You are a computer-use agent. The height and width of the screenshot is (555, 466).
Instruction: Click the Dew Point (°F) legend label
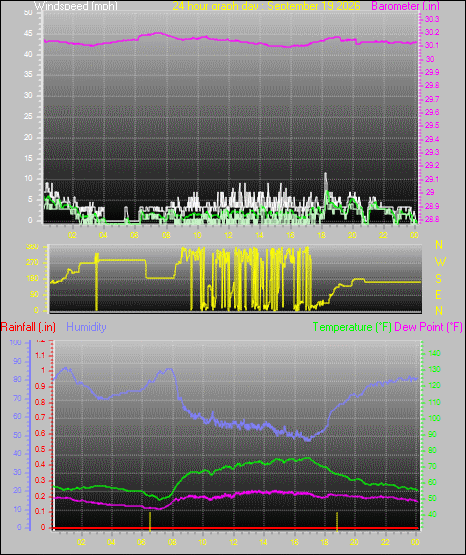[428, 327]
